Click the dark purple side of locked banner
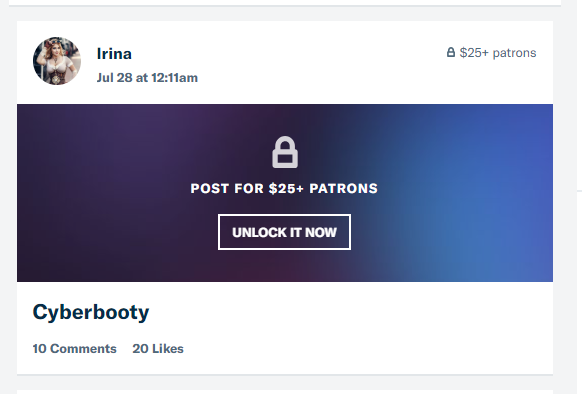 click(x=93, y=193)
